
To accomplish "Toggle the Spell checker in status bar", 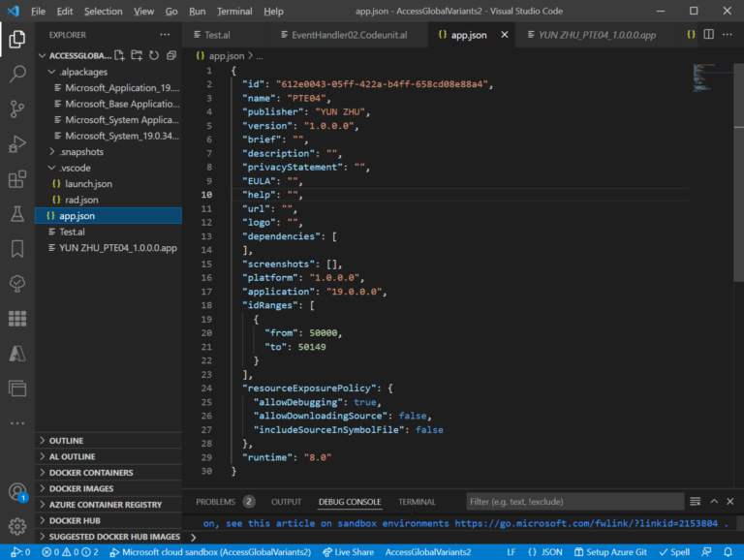I will point(674,551).
